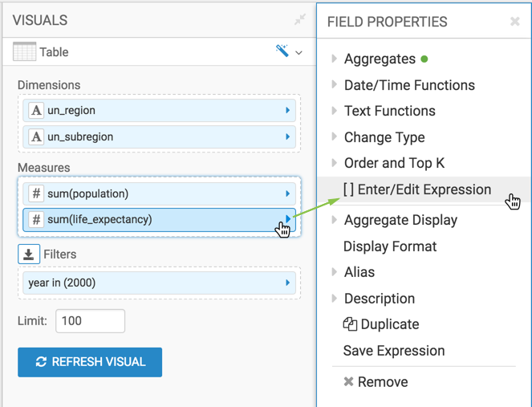Click the numeric type icon on sum(population)

pos(35,193)
